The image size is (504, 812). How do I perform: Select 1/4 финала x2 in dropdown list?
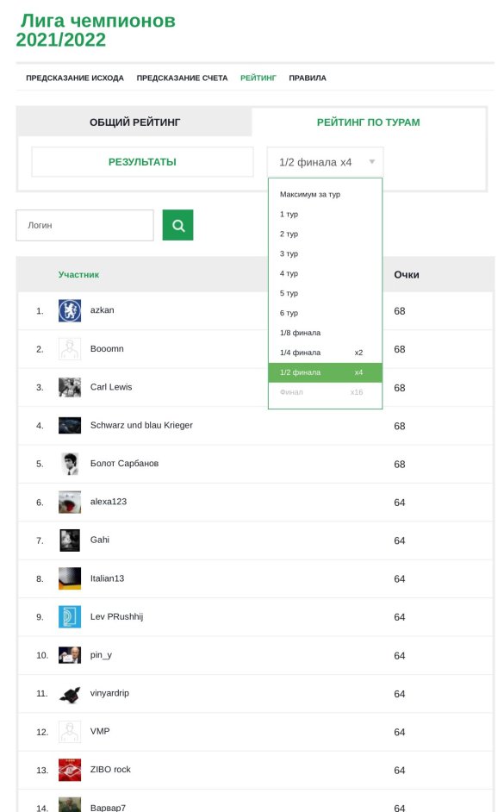(x=325, y=353)
